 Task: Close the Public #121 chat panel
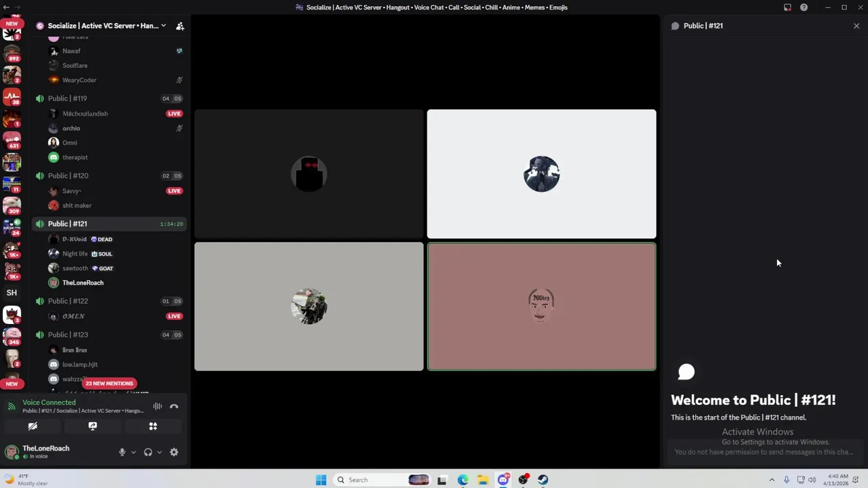coord(856,26)
